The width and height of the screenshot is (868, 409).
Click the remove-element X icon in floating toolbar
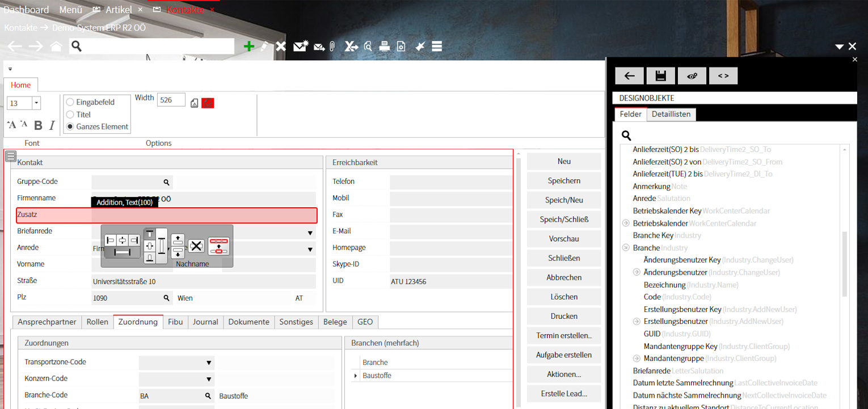click(x=196, y=246)
